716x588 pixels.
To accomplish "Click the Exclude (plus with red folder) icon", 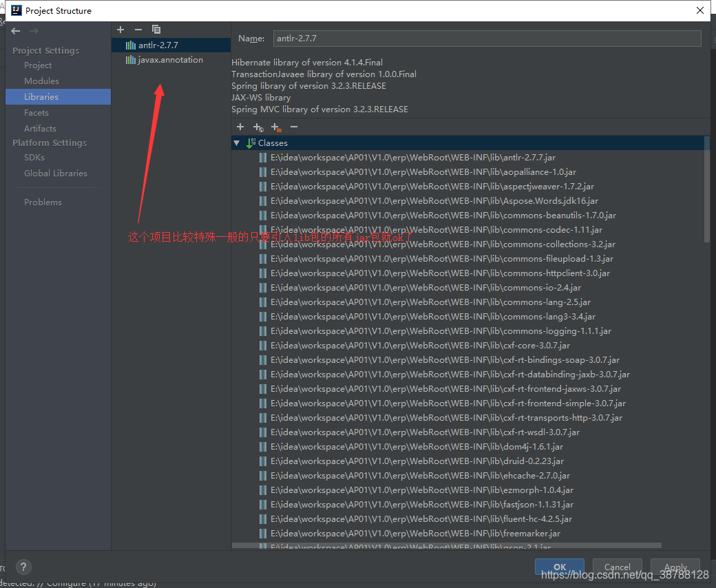I will [276, 127].
